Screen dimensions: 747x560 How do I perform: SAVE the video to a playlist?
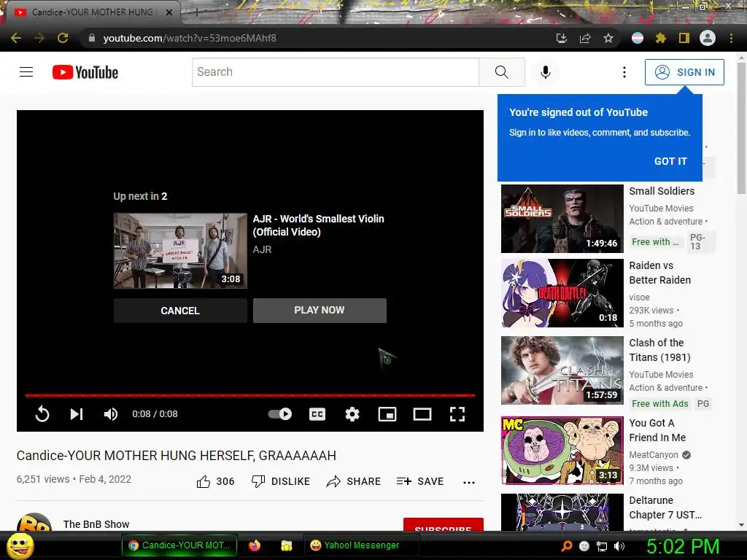click(x=419, y=481)
